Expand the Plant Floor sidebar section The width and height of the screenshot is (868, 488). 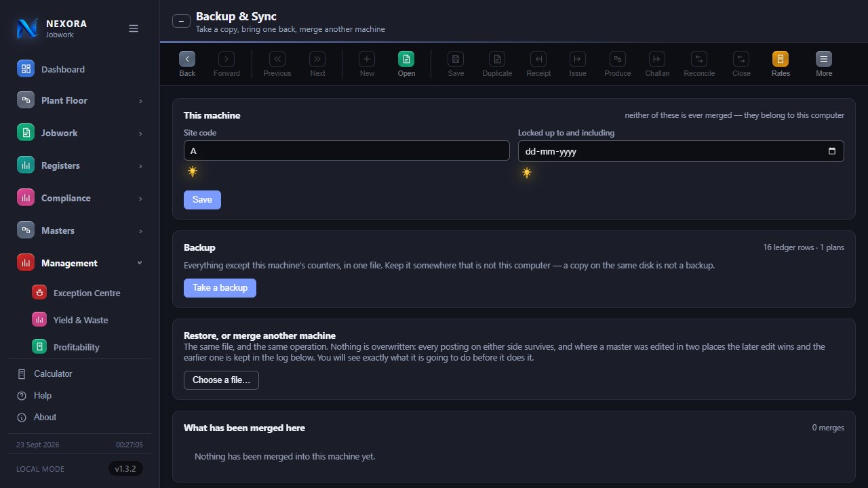click(80, 100)
